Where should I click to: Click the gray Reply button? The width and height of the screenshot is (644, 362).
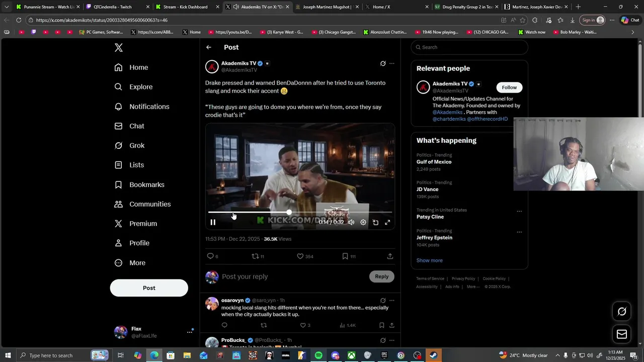tap(382, 277)
